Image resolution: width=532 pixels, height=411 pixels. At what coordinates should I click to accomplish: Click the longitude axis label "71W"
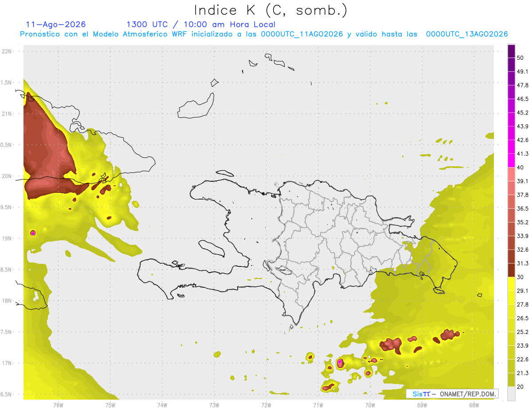tap(318, 405)
